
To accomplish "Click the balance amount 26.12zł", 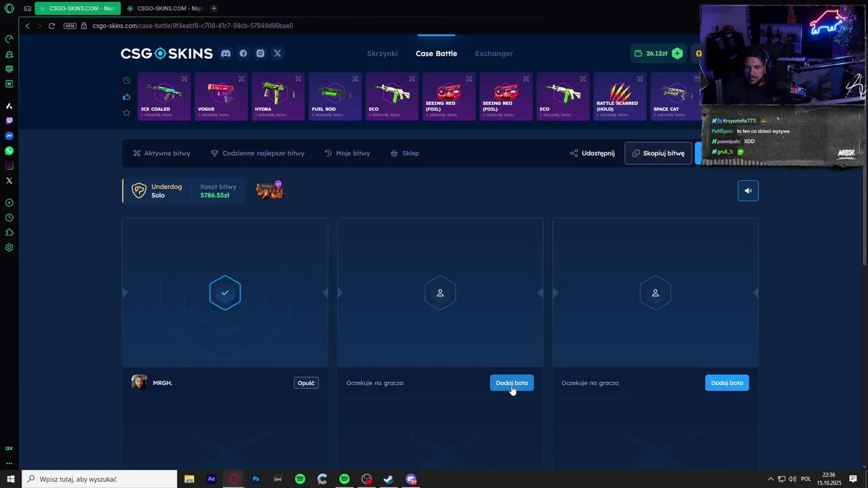I will [656, 54].
